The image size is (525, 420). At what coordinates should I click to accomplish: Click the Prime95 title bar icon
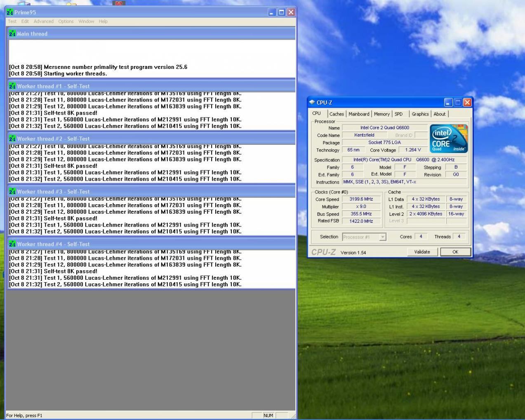pos(10,12)
